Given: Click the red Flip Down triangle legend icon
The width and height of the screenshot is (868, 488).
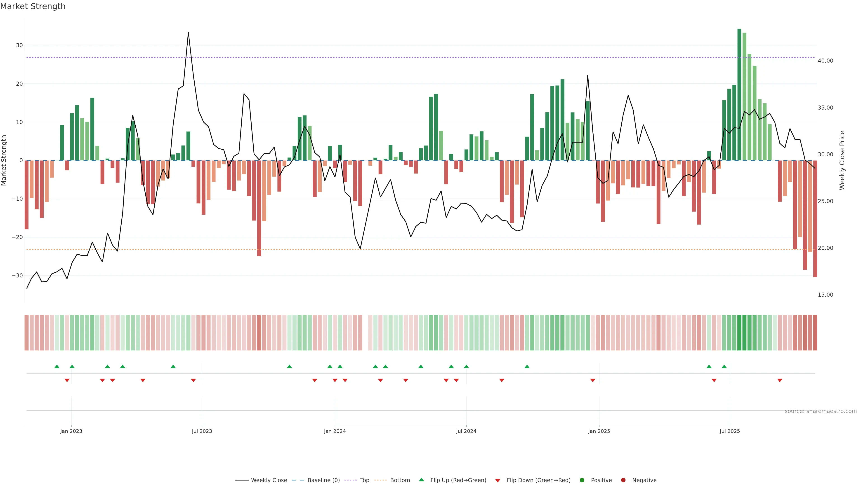Looking at the screenshot, I should click(x=497, y=481).
